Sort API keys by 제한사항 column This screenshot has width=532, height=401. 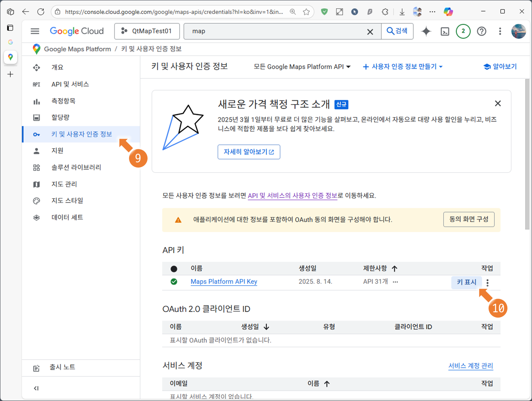(380, 268)
